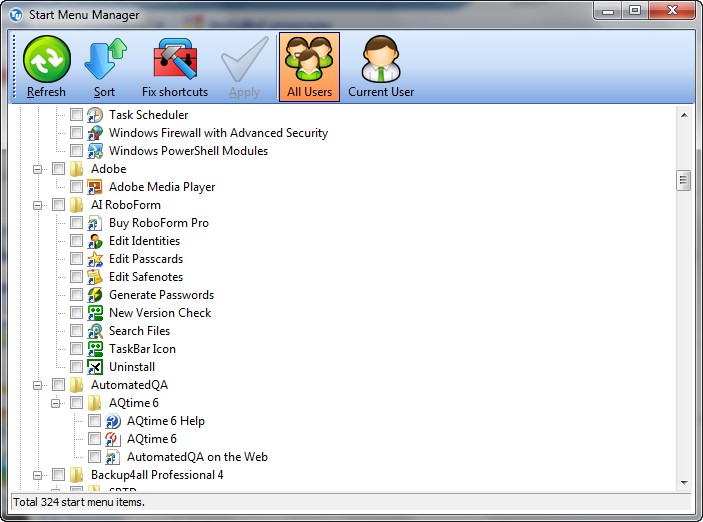
Task: Click the Refresh button label
Action: pyautogui.click(x=46, y=92)
